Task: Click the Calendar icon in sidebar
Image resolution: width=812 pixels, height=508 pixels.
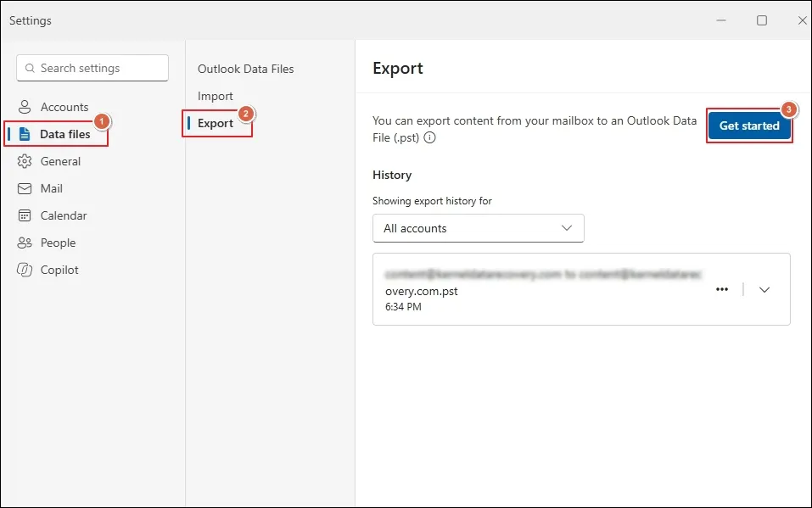Action: click(x=25, y=215)
